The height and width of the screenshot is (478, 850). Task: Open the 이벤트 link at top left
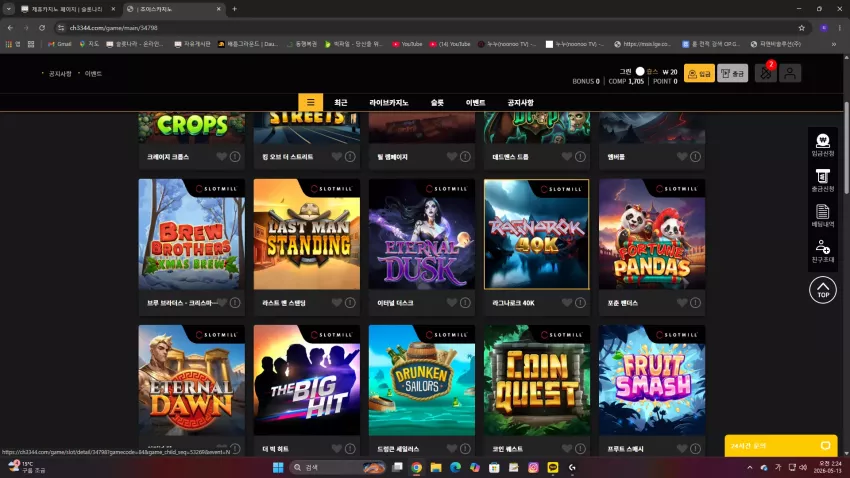coord(93,74)
